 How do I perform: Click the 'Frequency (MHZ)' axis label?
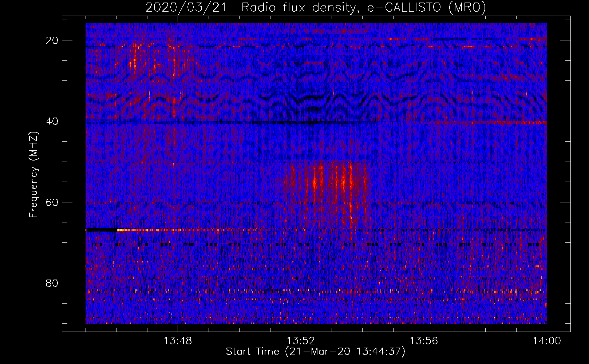click(33, 175)
